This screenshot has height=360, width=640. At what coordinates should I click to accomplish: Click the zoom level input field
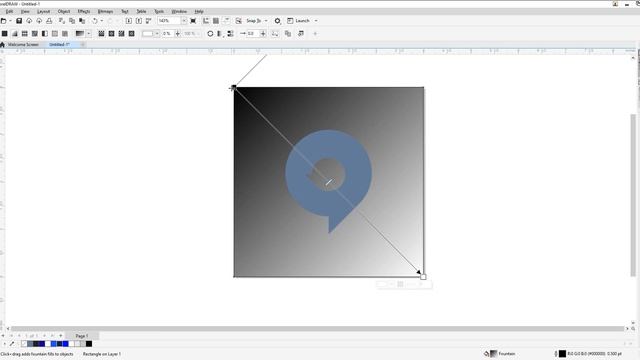169,20
